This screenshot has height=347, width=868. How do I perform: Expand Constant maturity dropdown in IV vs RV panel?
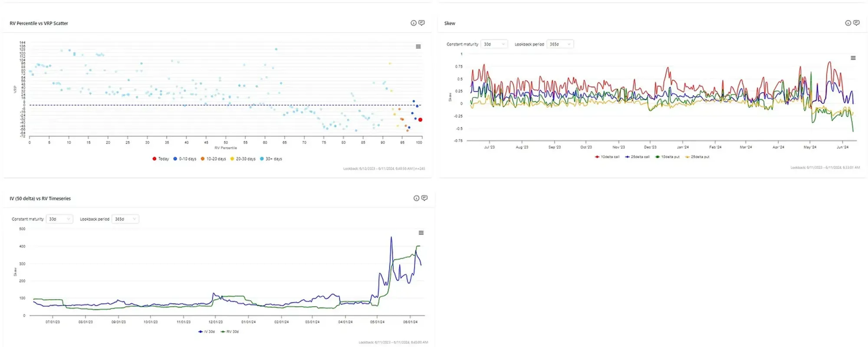tap(59, 219)
